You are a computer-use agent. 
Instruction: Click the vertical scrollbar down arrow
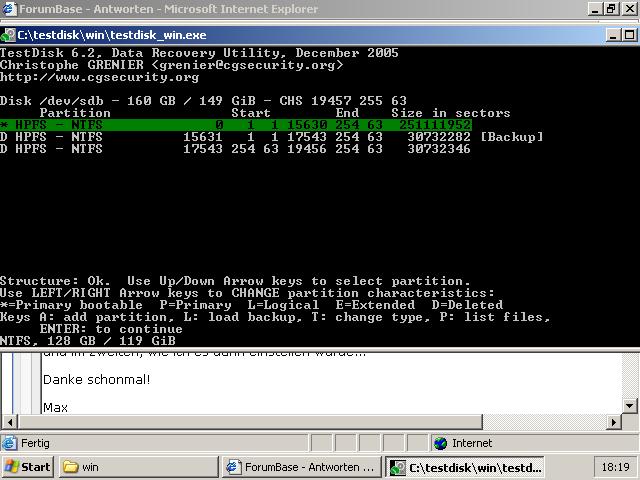(x=629, y=406)
